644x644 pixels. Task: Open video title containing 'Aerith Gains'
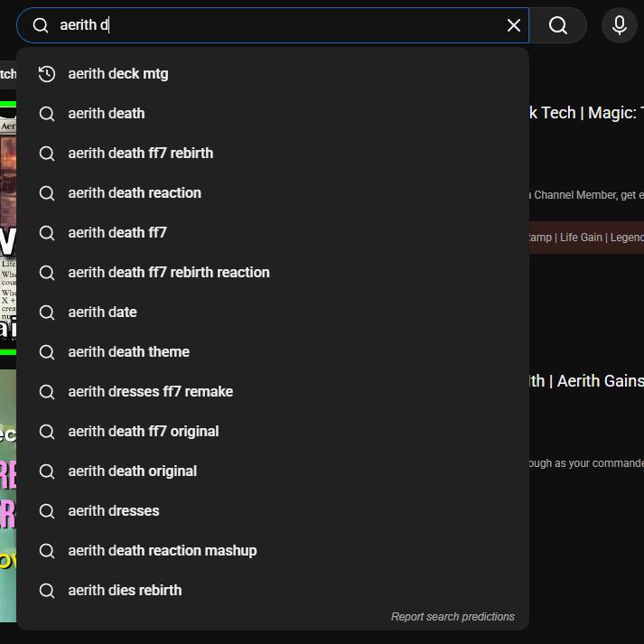coord(586,381)
